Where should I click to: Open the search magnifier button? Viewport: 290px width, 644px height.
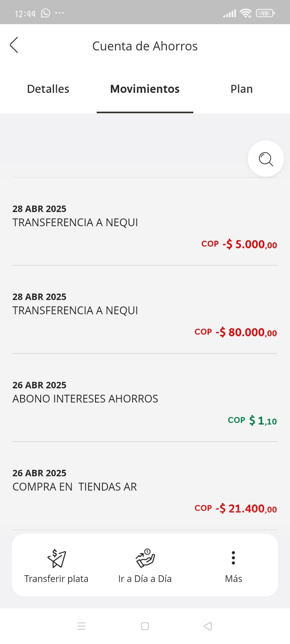(265, 159)
